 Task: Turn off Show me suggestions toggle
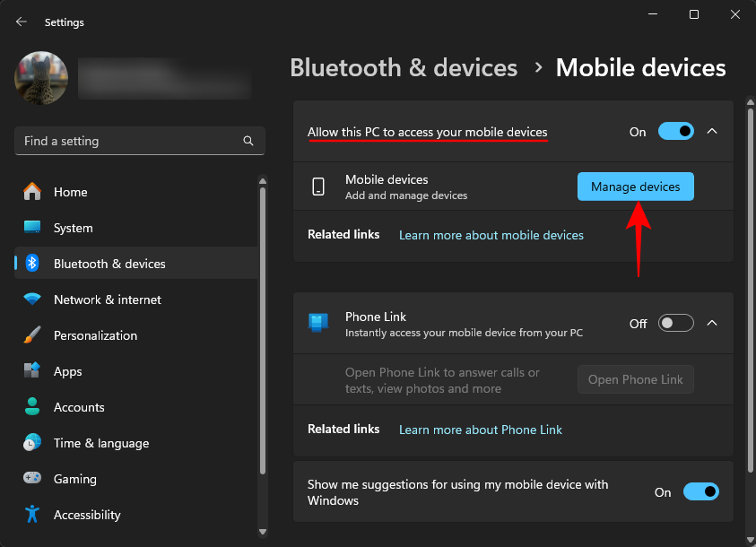700,491
